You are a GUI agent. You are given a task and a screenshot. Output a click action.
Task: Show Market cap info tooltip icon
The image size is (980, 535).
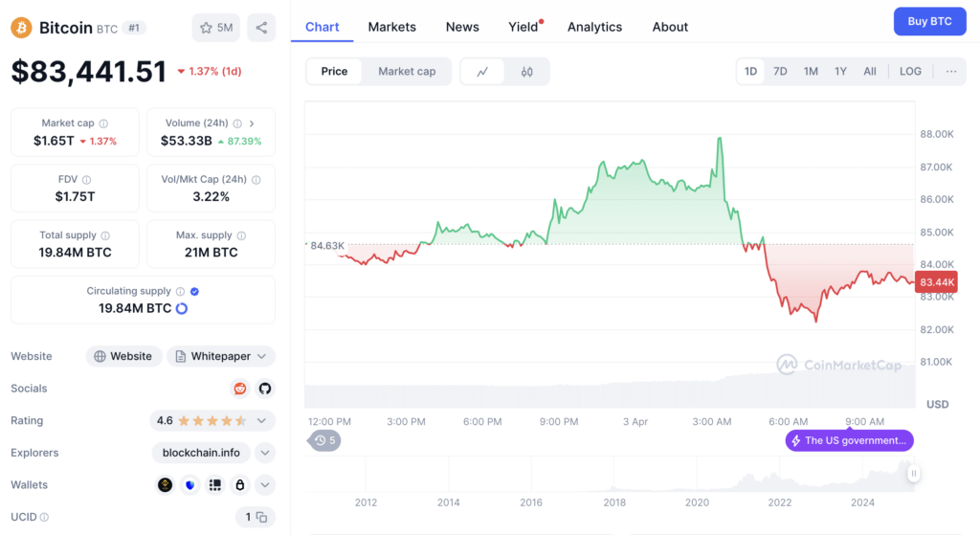tap(103, 123)
